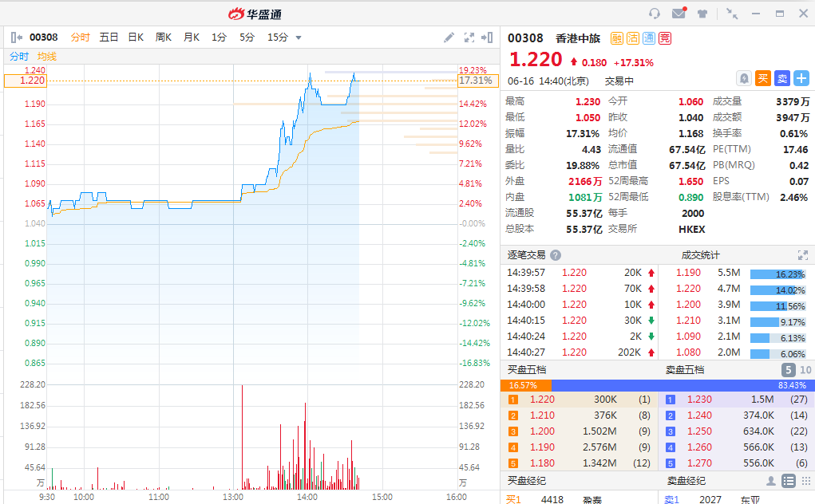Switch broker queue to grid view
815x504 pixels.
pos(805,481)
